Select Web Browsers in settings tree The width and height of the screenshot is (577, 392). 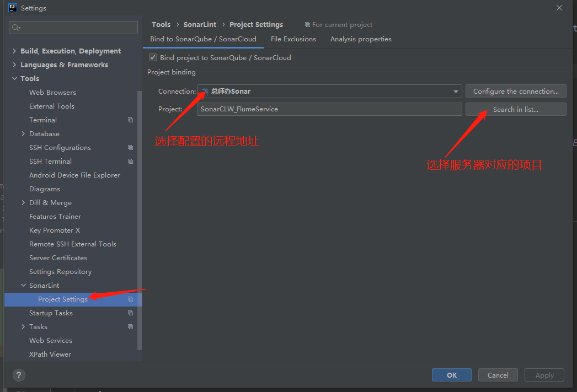click(52, 92)
